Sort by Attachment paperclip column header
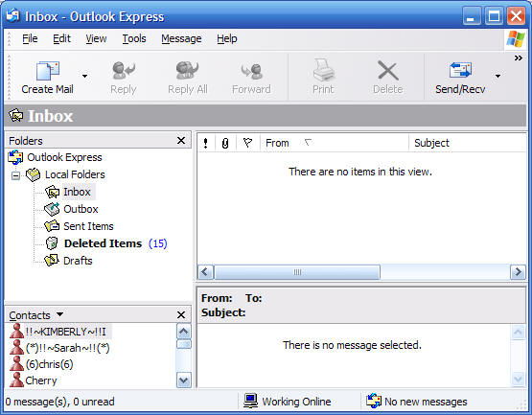The image size is (532, 415). click(225, 143)
